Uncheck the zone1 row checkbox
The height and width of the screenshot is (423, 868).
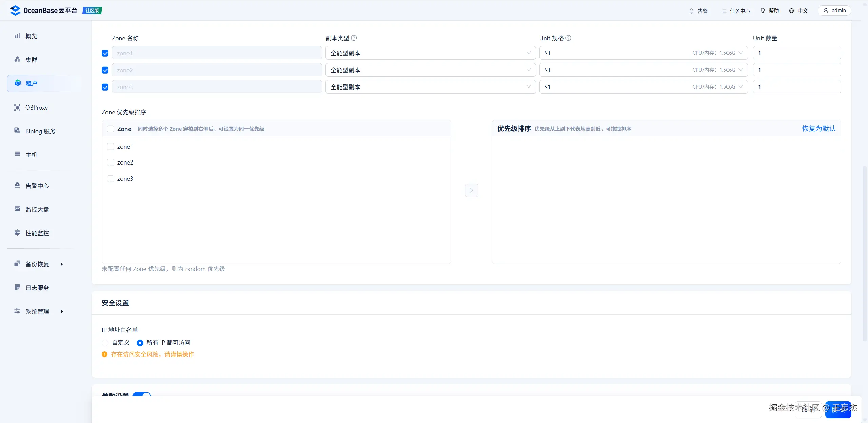pos(105,53)
